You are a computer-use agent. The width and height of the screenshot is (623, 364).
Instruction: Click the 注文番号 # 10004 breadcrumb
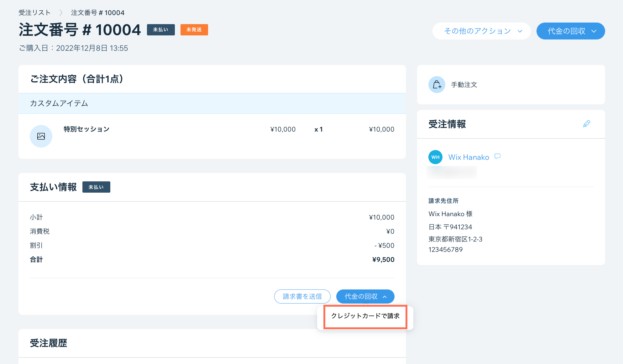(98, 13)
